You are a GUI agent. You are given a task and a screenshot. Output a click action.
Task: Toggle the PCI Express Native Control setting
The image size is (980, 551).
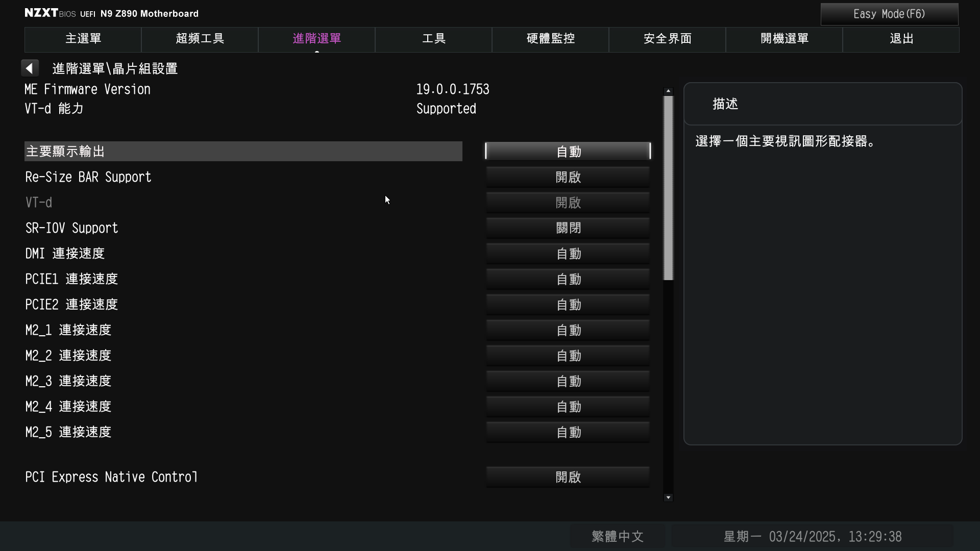(x=568, y=477)
